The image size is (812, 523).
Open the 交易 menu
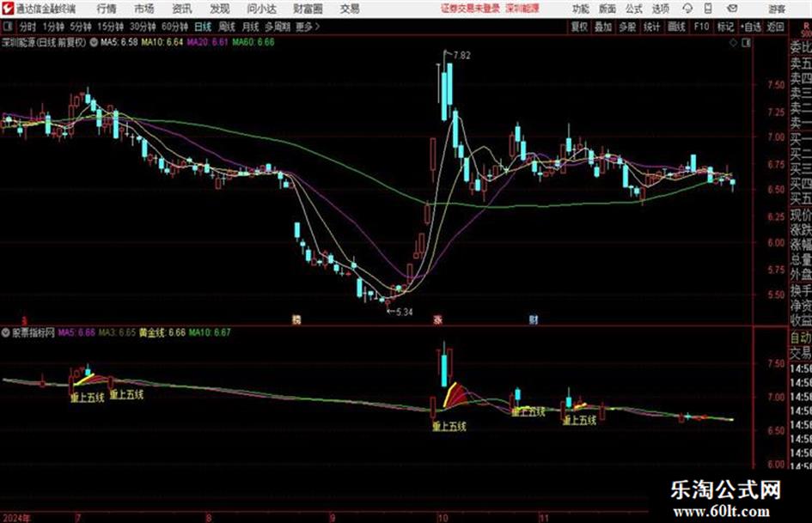tap(350, 9)
